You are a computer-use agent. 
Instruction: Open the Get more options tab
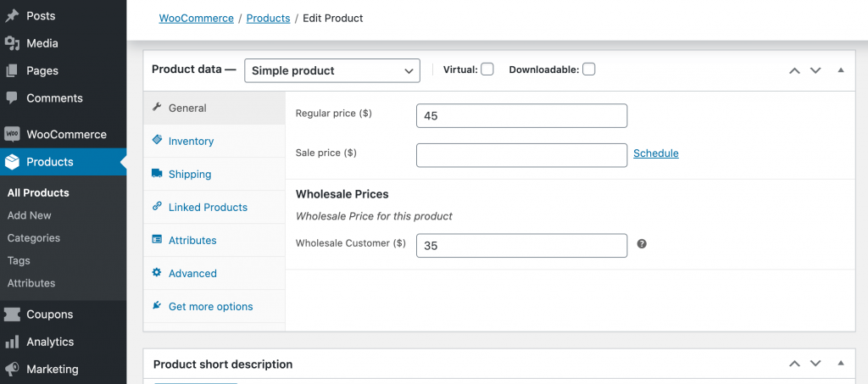(x=214, y=307)
